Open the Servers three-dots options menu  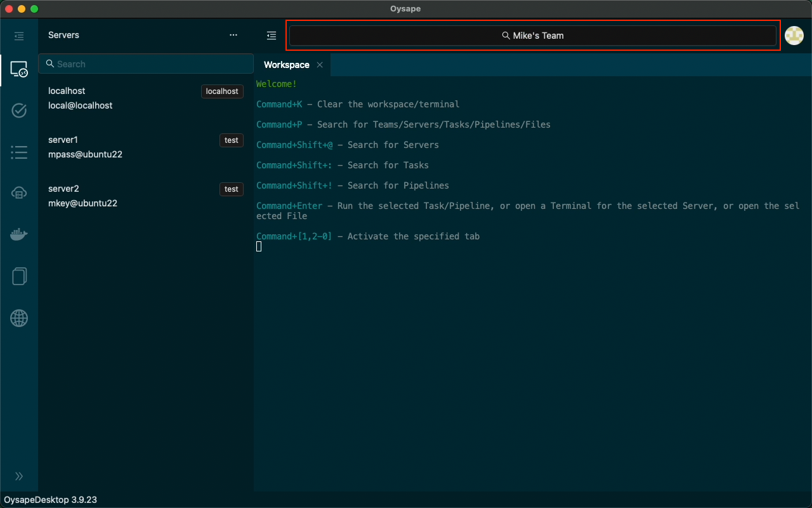tap(233, 36)
